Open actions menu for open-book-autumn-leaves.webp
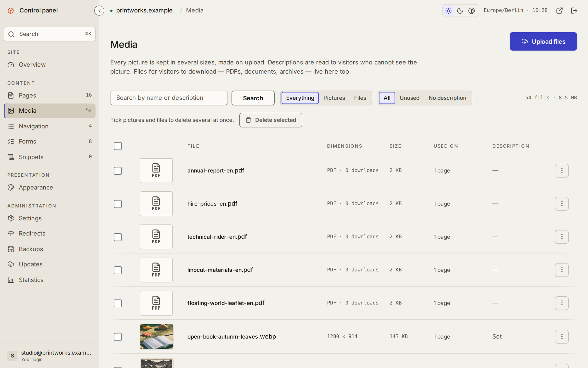 (562, 337)
